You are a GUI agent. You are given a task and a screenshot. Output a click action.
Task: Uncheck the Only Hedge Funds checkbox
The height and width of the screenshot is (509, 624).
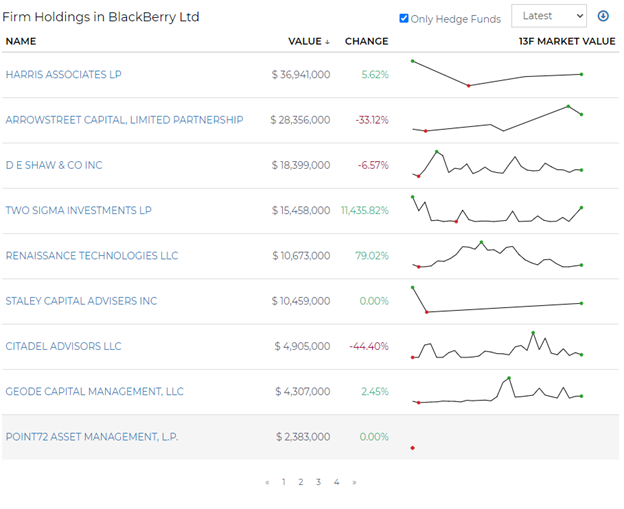404,18
